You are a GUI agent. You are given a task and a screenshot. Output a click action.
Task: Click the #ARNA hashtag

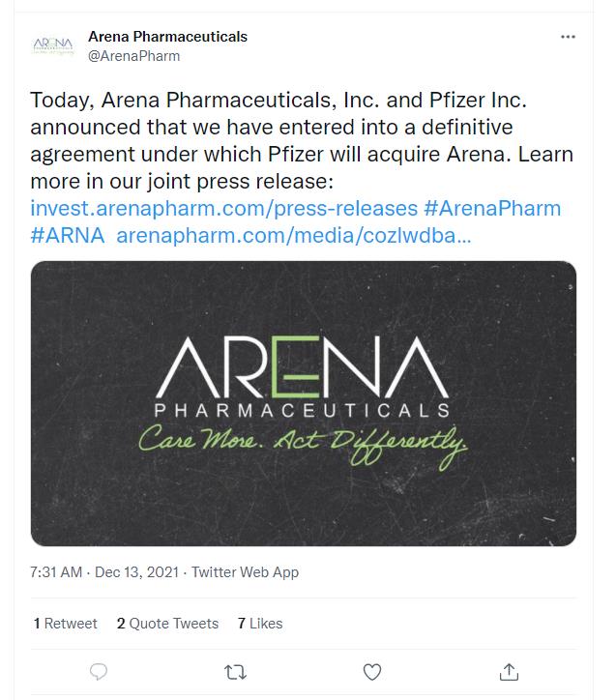point(67,234)
